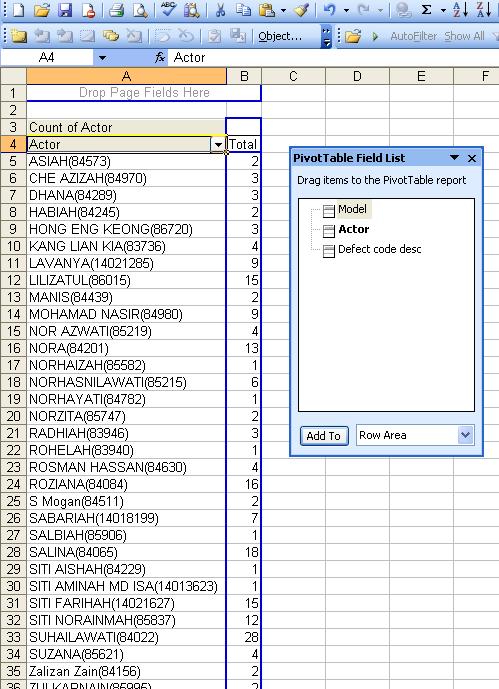The width and height of the screenshot is (499, 689).
Task: Open the Paste options dropdown arrow
Action: (283, 10)
